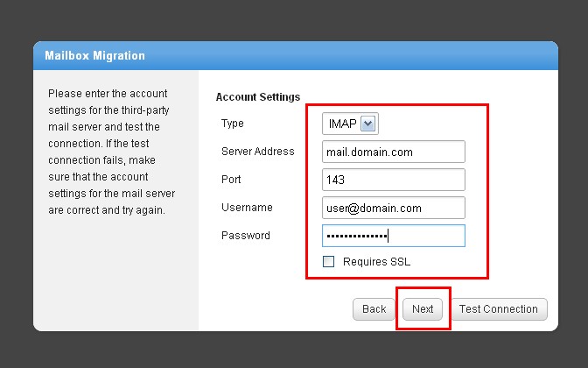Click the Next button
The image size is (588, 368).
(x=423, y=309)
